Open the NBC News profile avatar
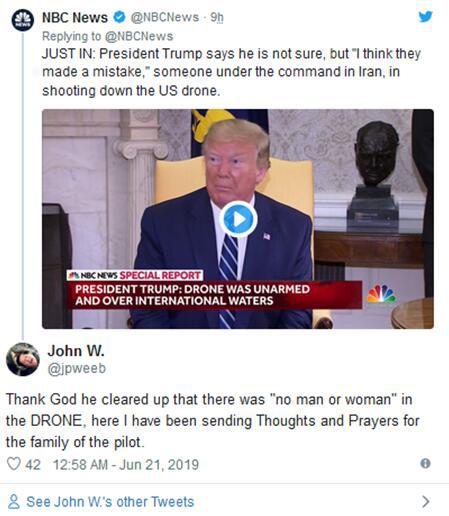This screenshot has width=449, height=516. coord(23,20)
